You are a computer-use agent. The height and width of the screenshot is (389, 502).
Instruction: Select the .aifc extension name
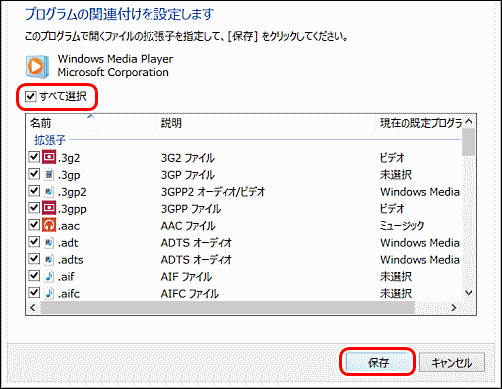pos(69,293)
